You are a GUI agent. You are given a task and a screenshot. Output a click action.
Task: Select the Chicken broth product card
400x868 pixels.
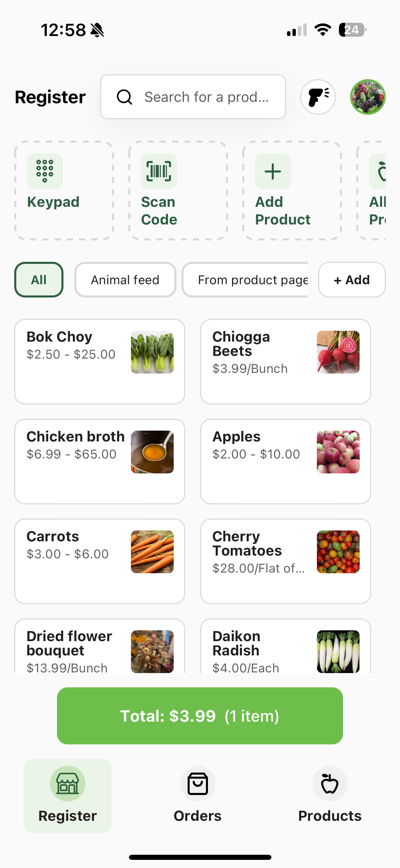coord(99,461)
